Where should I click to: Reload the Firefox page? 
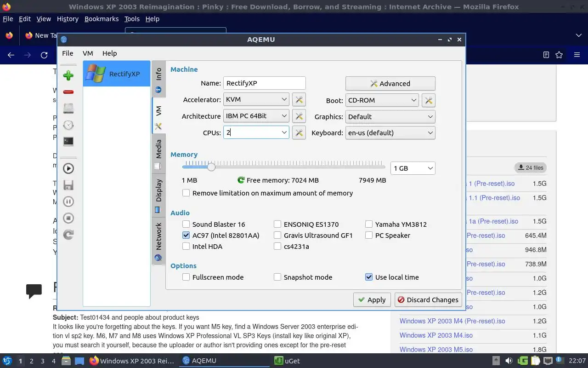click(x=44, y=55)
